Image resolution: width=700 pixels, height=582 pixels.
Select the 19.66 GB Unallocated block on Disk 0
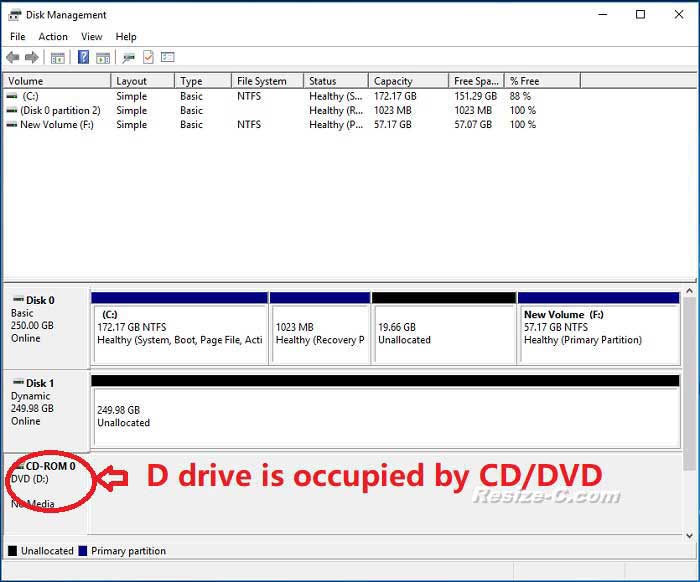(x=444, y=328)
